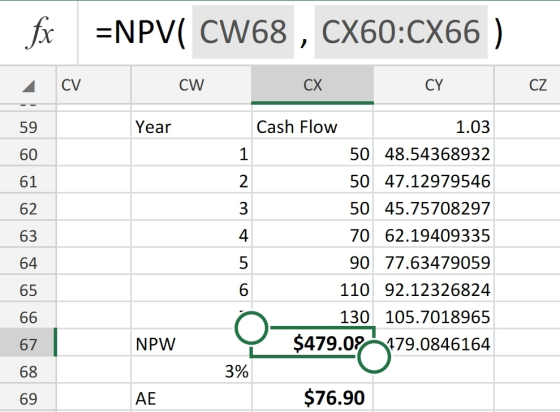Click the CW68 reference in formula bar
Screen dimensions: 560x412
pyautogui.click(x=243, y=32)
